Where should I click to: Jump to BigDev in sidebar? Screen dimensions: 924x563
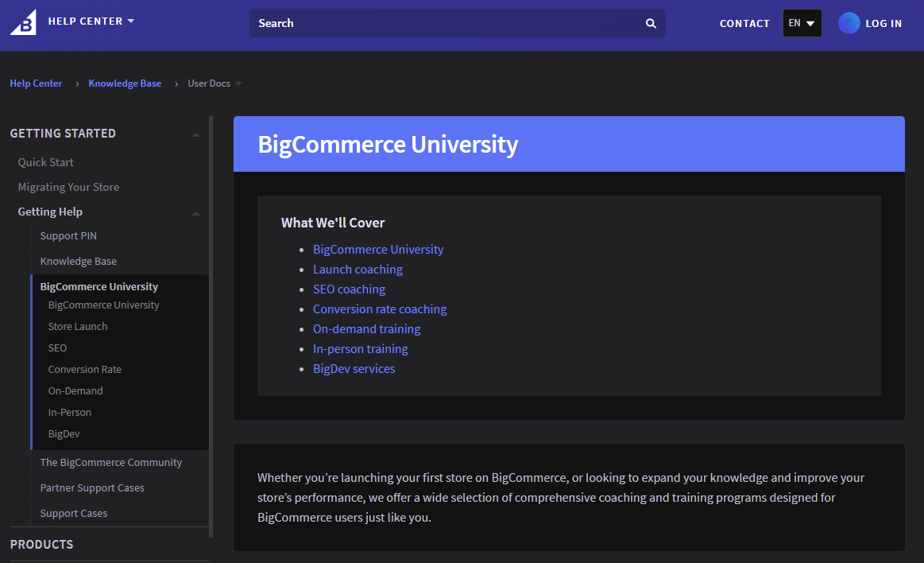click(x=64, y=434)
